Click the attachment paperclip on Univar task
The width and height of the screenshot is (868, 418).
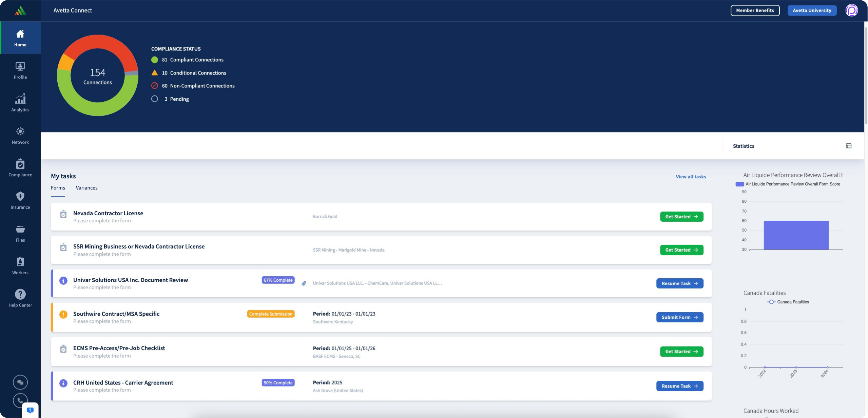[x=304, y=283]
